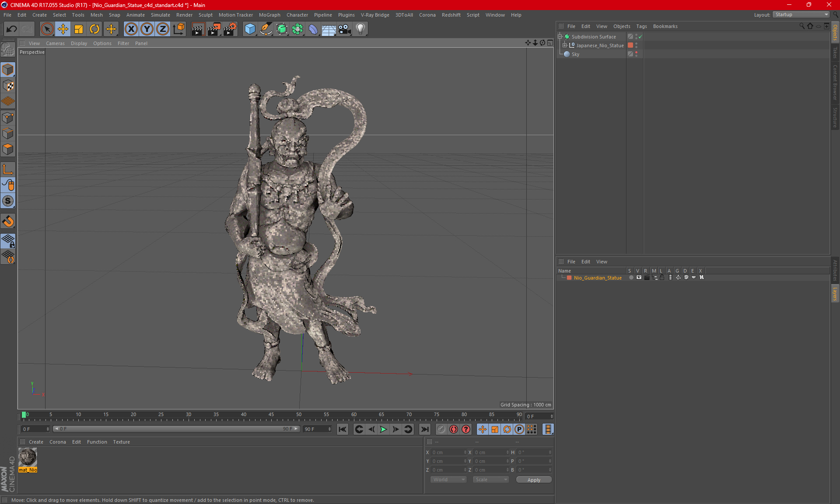Open the Layout dropdown showing Startup
This screenshot has width=840, height=504.
coord(801,14)
